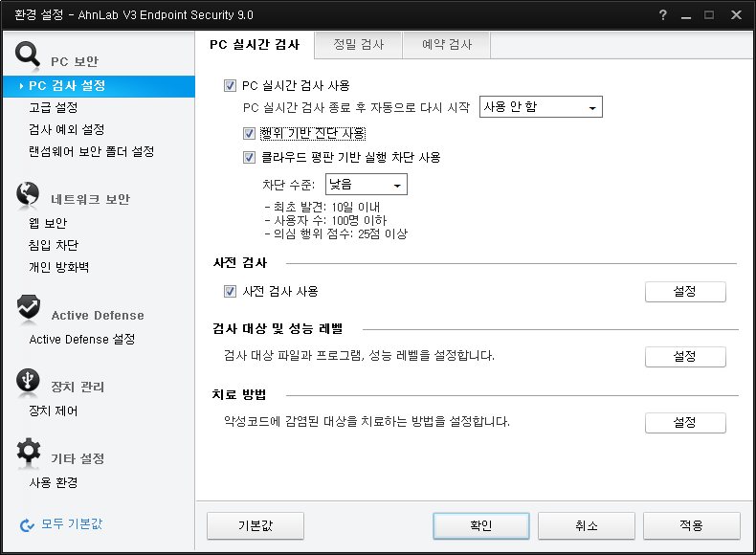Switch to the 정밀 검사 tab

tap(358, 45)
